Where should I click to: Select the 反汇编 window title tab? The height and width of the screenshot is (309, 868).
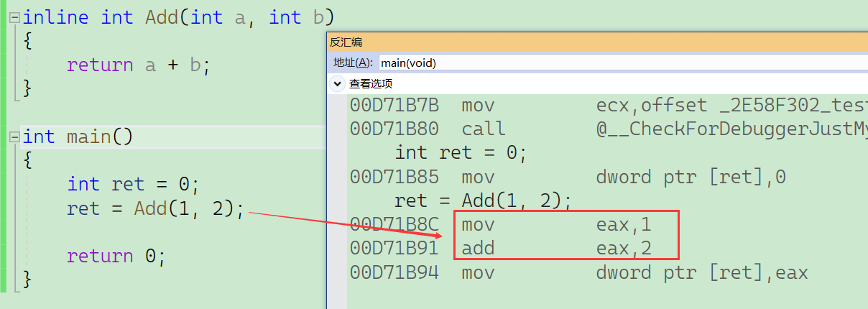click(346, 42)
